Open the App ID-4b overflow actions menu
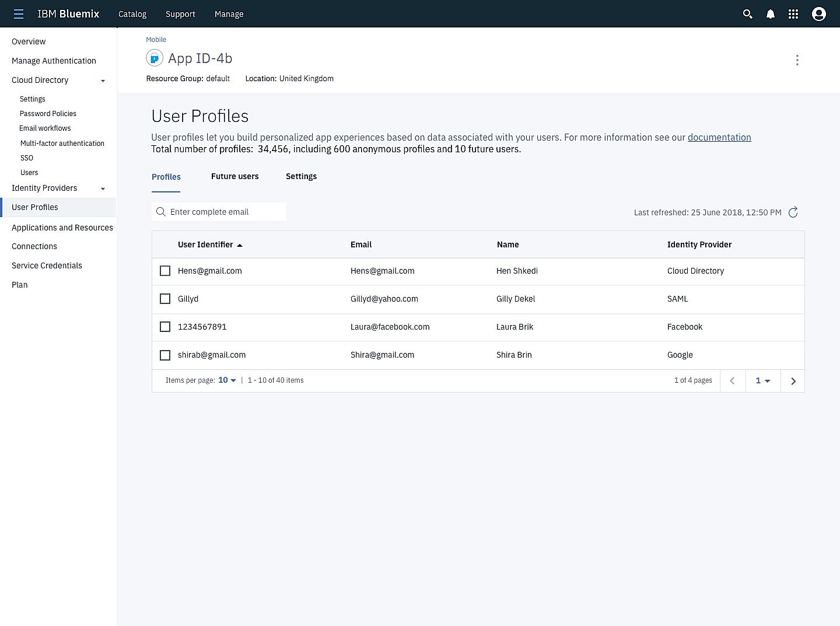The width and height of the screenshot is (840, 626). pyautogui.click(x=797, y=60)
